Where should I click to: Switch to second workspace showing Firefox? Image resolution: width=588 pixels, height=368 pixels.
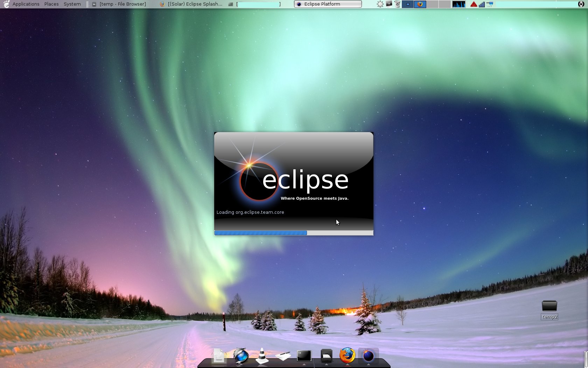tap(420, 4)
